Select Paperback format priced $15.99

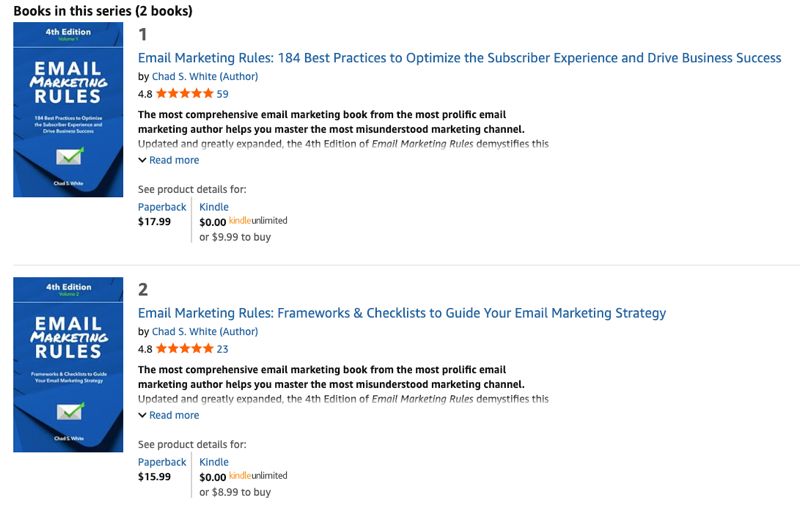[x=162, y=462]
